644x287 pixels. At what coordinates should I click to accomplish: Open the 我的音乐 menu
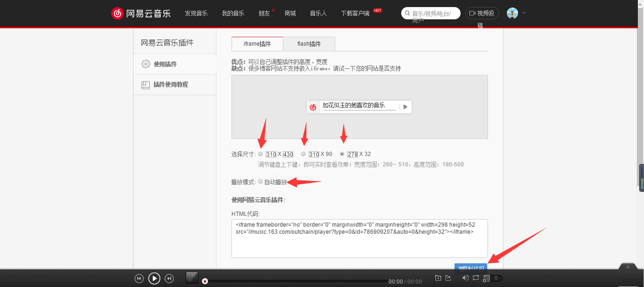point(233,13)
